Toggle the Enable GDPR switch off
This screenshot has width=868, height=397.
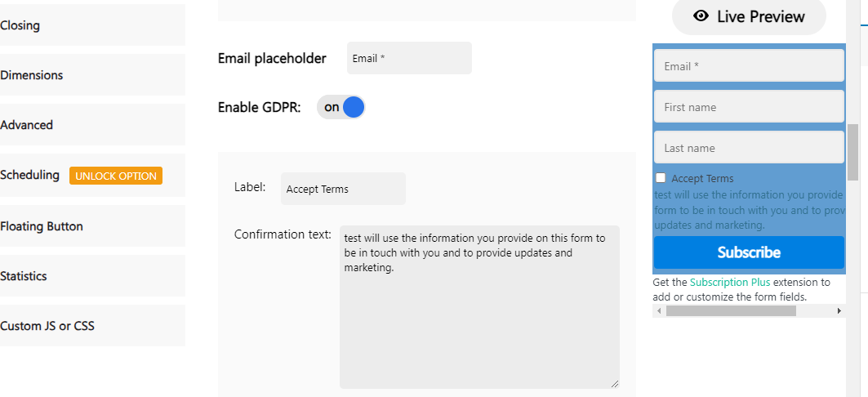(341, 107)
